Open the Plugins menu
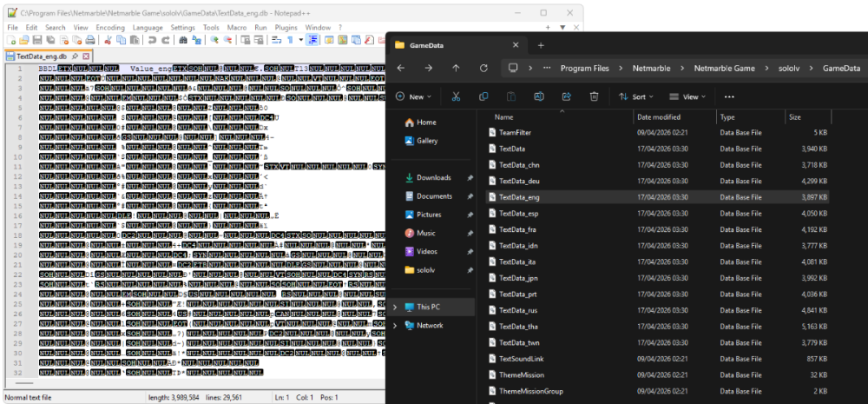The width and height of the screenshot is (868, 404). tap(286, 27)
